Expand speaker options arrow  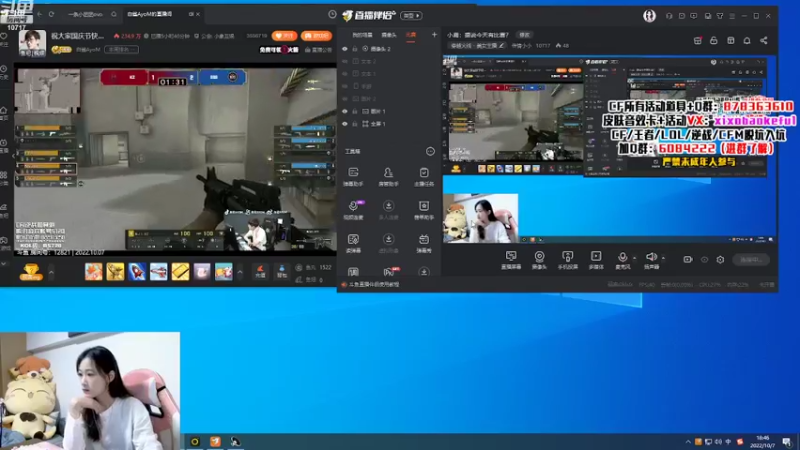[x=663, y=258]
